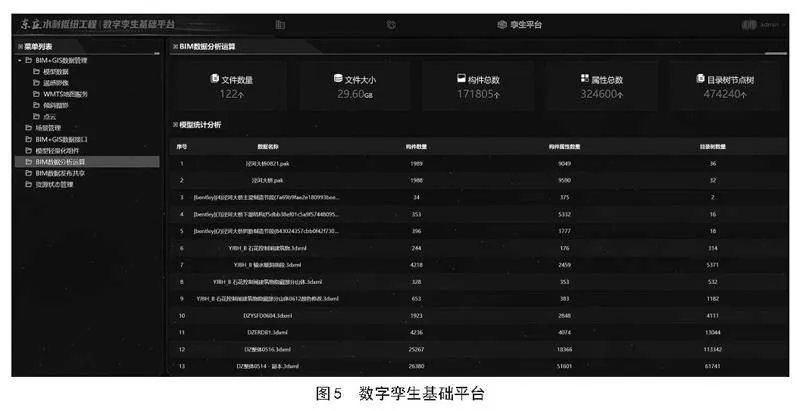Collapse the BIM+GIS数据管理 tree arrow

point(20,60)
